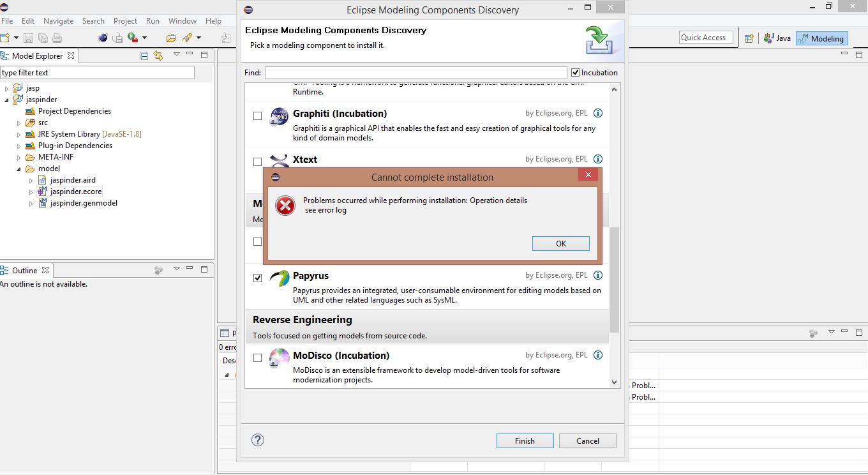
Task: Open the New wizard dropdown arrow
Action: click(16, 38)
